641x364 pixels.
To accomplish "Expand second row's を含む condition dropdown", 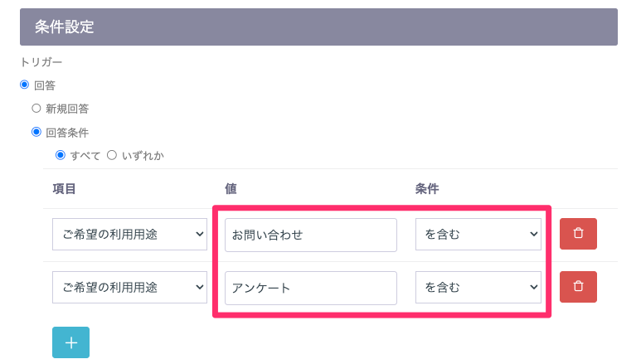I will pyautogui.click(x=478, y=287).
